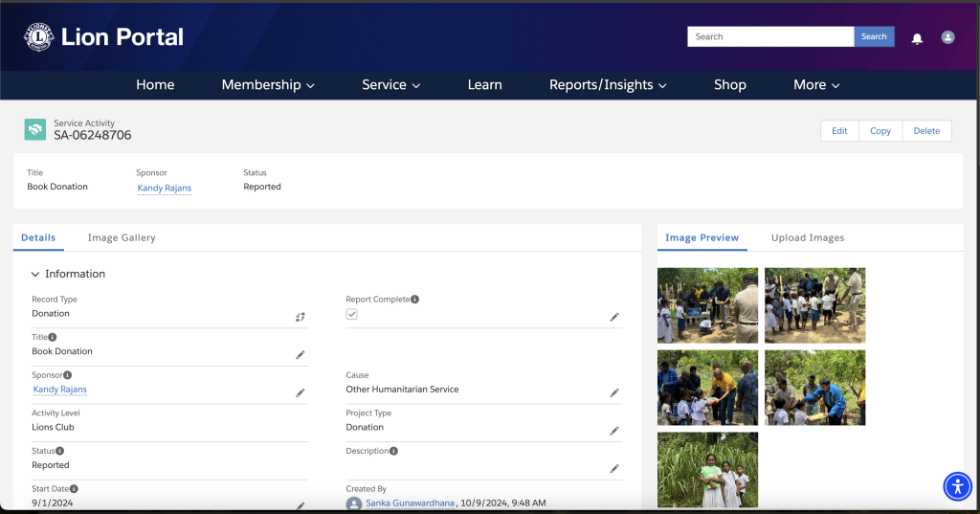
Task: Show Description info tooltip icon
Action: [x=393, y=451]
